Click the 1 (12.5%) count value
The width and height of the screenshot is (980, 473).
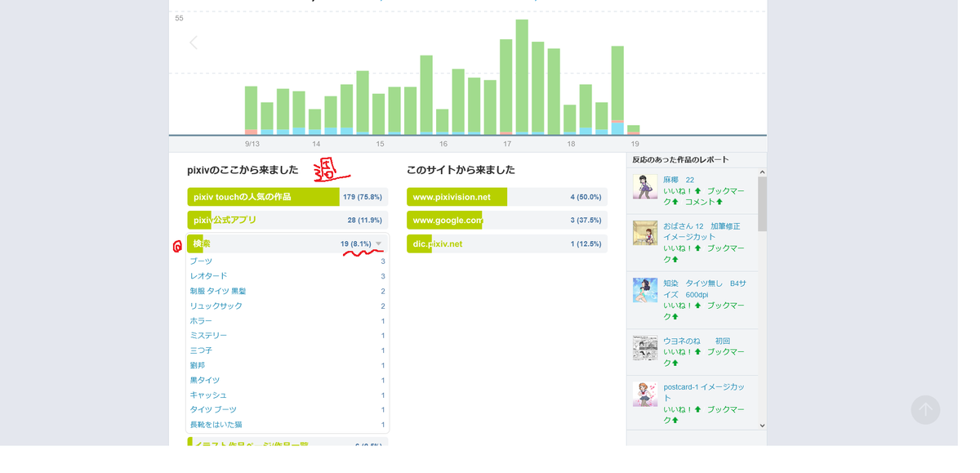[586, 243]
